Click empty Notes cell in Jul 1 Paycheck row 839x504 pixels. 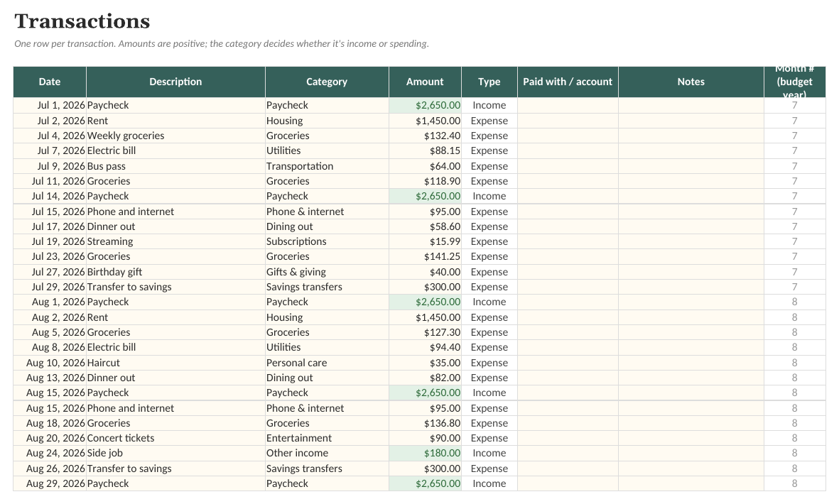pyautogui.click(x=691, y=105)
